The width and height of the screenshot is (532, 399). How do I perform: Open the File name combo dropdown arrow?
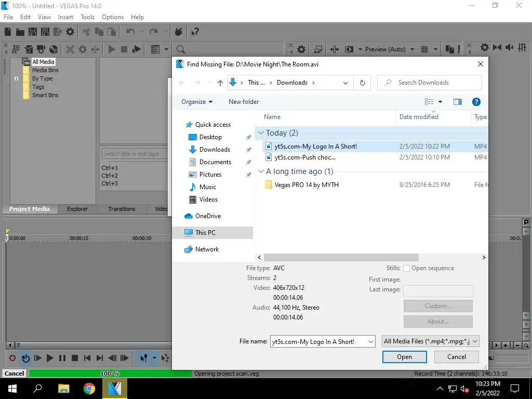(x=371, y=342)
